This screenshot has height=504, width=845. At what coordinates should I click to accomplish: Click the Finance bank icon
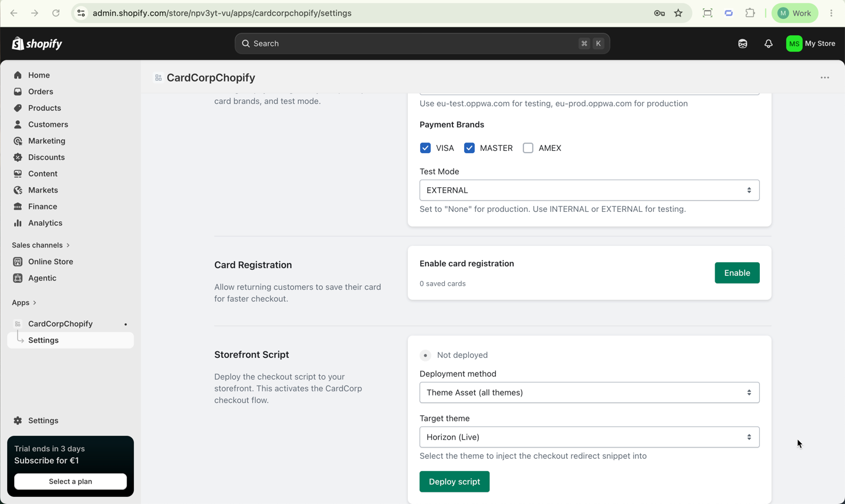pos(18,207)
